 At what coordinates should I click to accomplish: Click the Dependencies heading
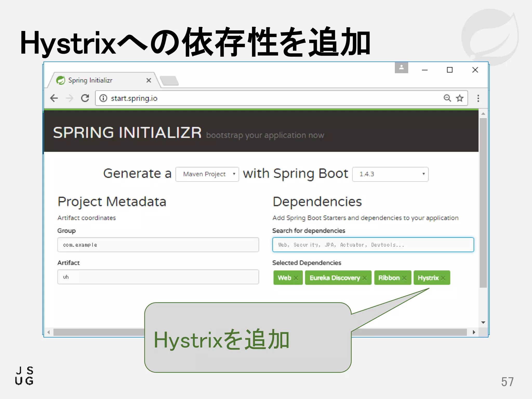pyautogui.click(x=317, y=202)
